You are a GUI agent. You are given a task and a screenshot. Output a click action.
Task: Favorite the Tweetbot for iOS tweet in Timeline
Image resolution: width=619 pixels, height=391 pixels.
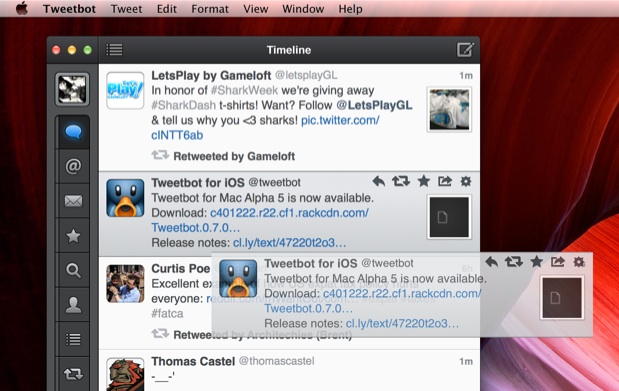[424, 181]
